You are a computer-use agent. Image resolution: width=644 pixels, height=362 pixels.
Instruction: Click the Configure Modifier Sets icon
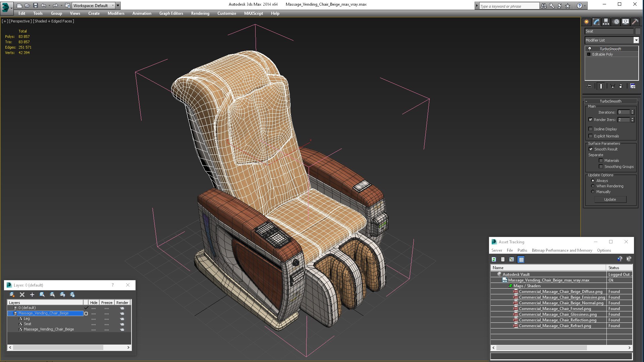633,86
